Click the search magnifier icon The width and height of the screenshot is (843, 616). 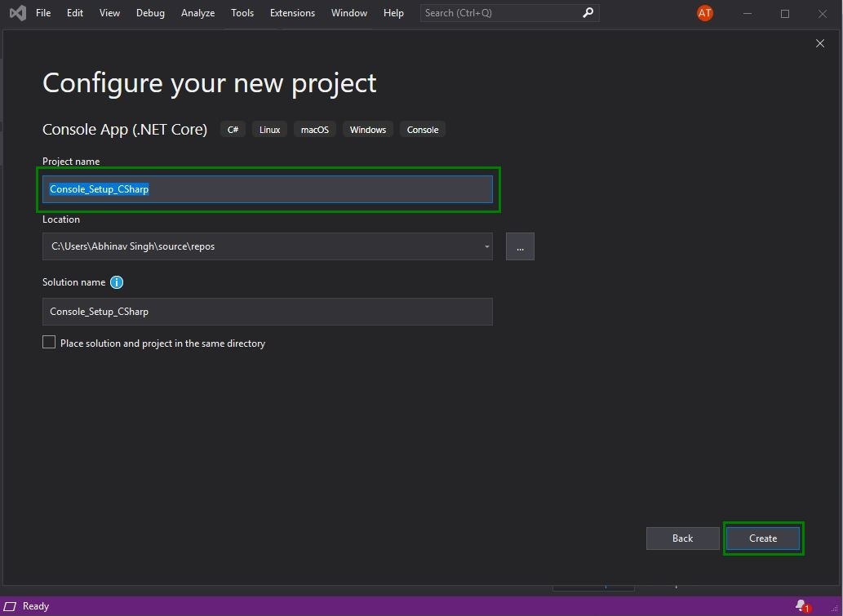(x=588, y=13)
